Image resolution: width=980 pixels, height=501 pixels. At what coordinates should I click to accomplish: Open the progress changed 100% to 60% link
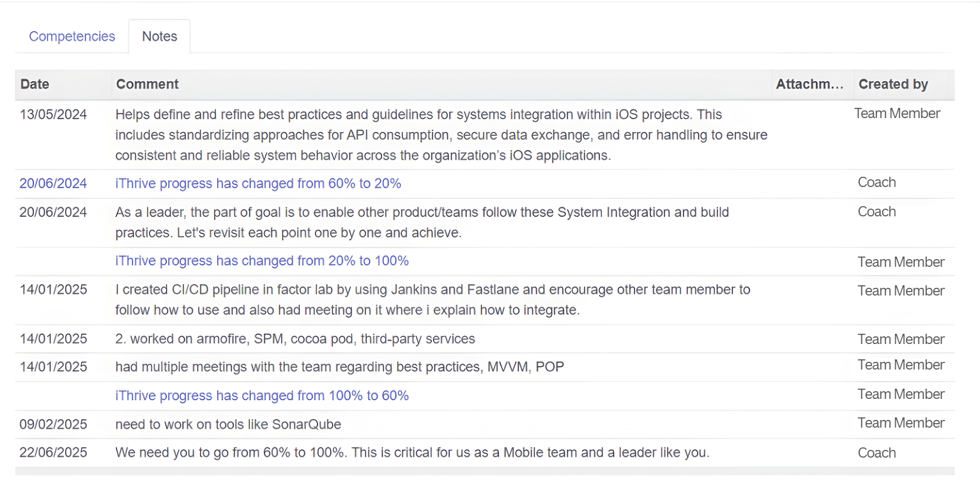click(262, 396)
